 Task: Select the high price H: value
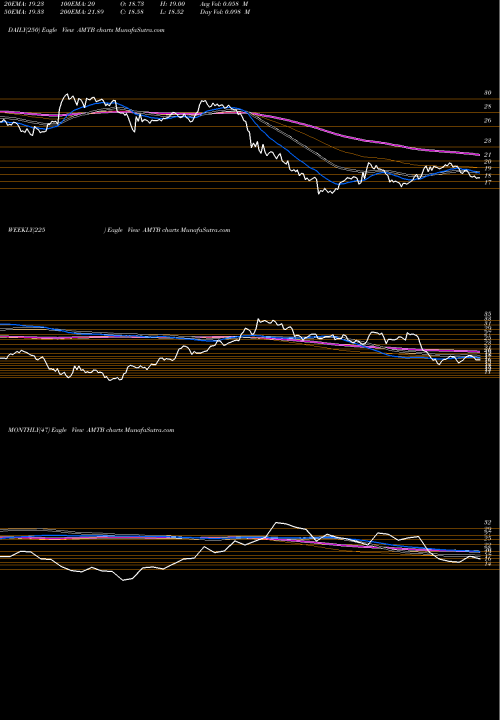pos(173,4)
